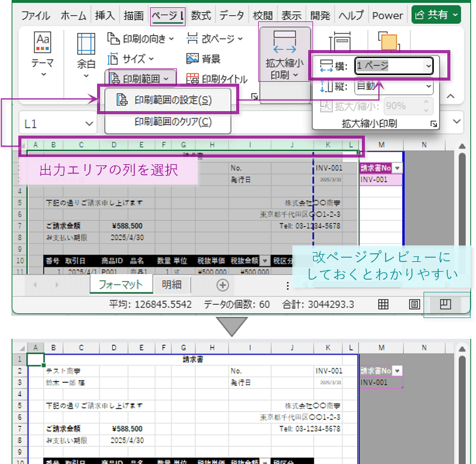Image resolution: width=476 pixels, height=464 pixels.
Task: Click the 拡大/縮小 90% percent field
Action: tap(402, 106)
